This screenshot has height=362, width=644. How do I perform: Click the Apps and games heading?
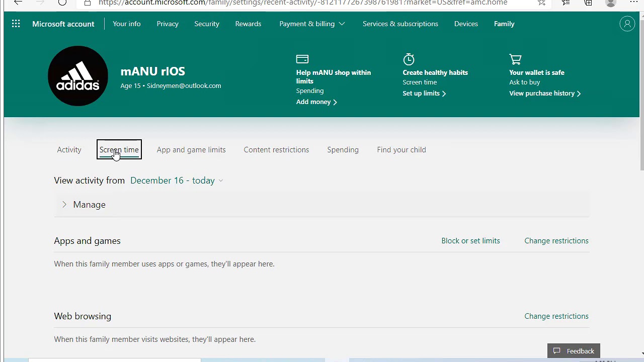(87, 241)
